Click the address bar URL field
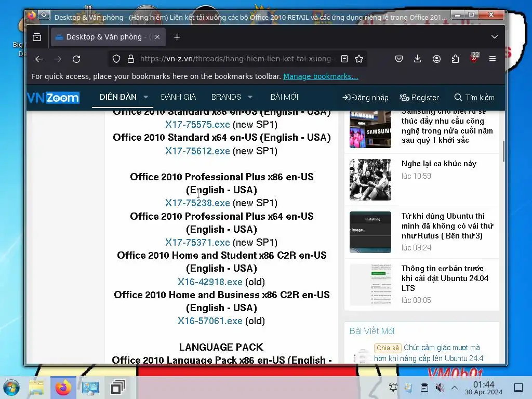The height and width of the screenshot is (399, 532). click(236, 59)
